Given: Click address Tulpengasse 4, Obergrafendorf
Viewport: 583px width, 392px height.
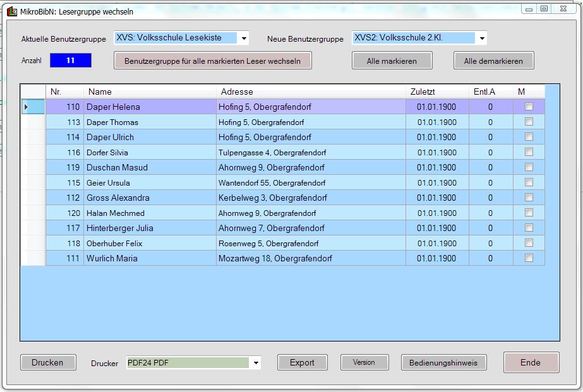Looking at the screenshot, I should click(311, 152).
